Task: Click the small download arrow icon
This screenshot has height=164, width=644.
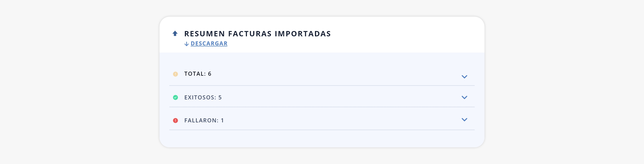Action: tap(186, 44)
